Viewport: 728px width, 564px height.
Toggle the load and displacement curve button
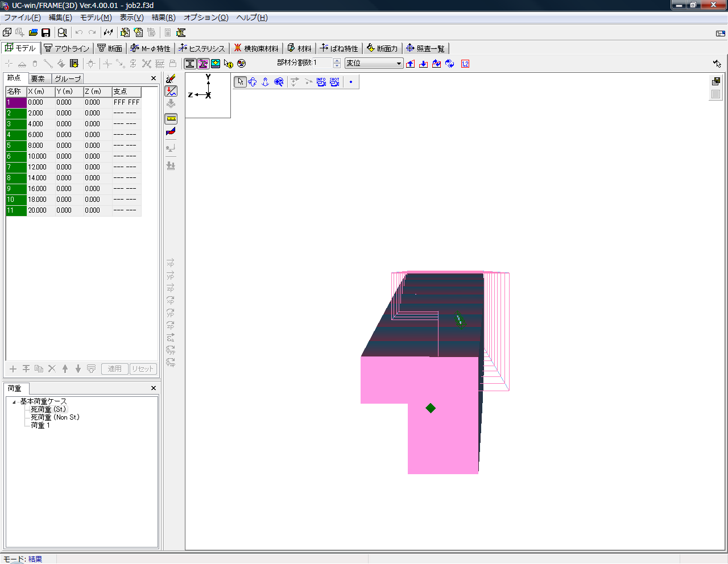(x=171, y=91)
